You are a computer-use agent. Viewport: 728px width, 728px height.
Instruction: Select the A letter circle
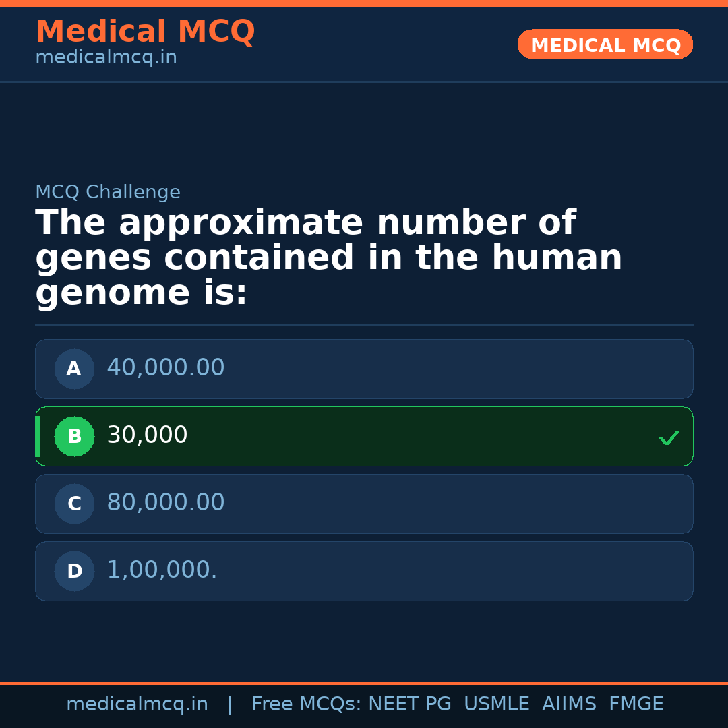coord(74,369)
